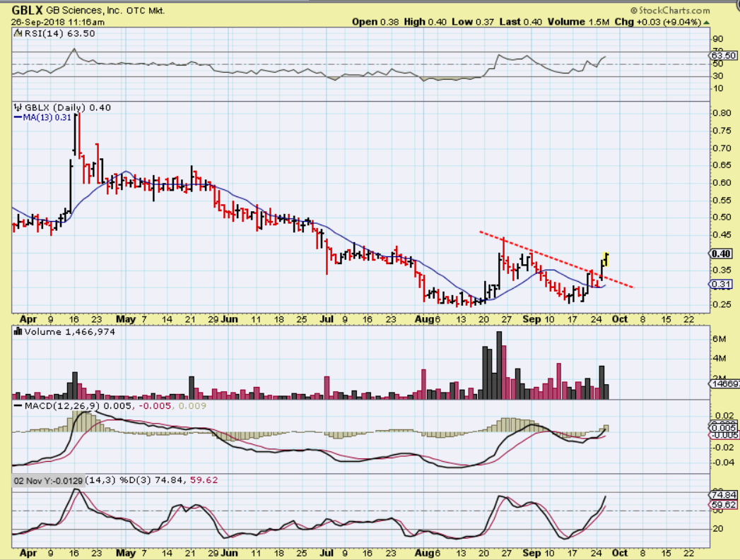The image size is (740, 560).
Task: Click the blue 0.31 moving average tag
Action: (x=722, y=284)
